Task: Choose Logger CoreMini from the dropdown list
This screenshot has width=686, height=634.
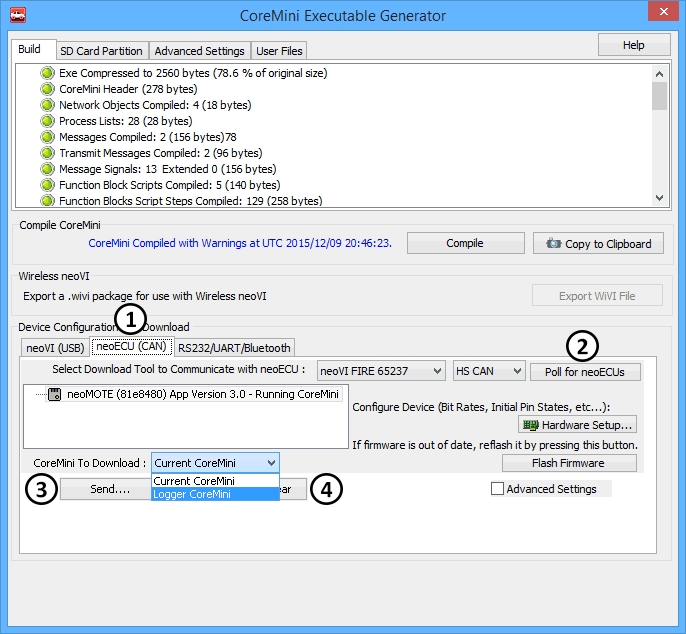Action: 215,494
